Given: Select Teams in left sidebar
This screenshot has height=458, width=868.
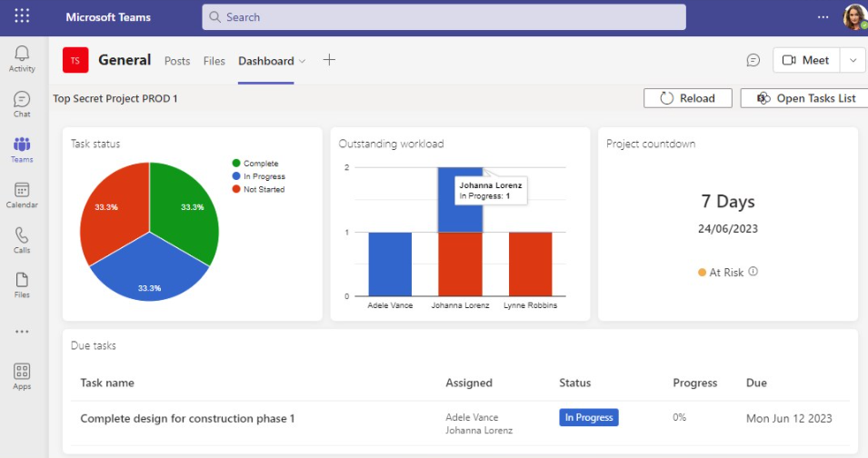Looking at the screenshot, I should click(22, 149).
